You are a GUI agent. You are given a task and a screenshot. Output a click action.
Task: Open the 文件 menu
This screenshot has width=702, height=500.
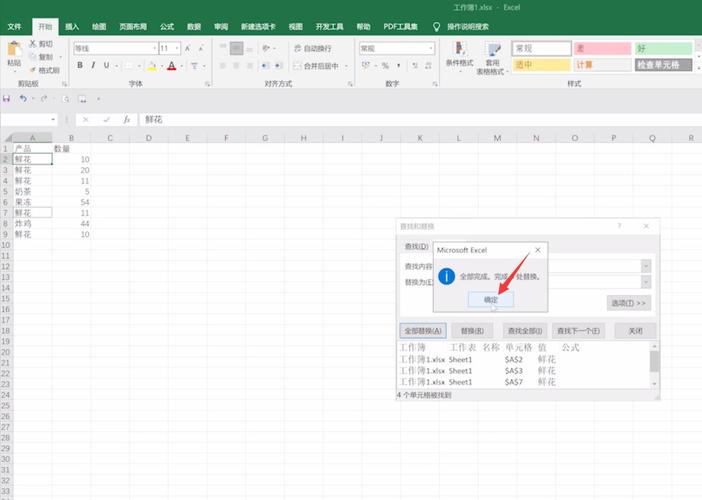coord(14,27)
